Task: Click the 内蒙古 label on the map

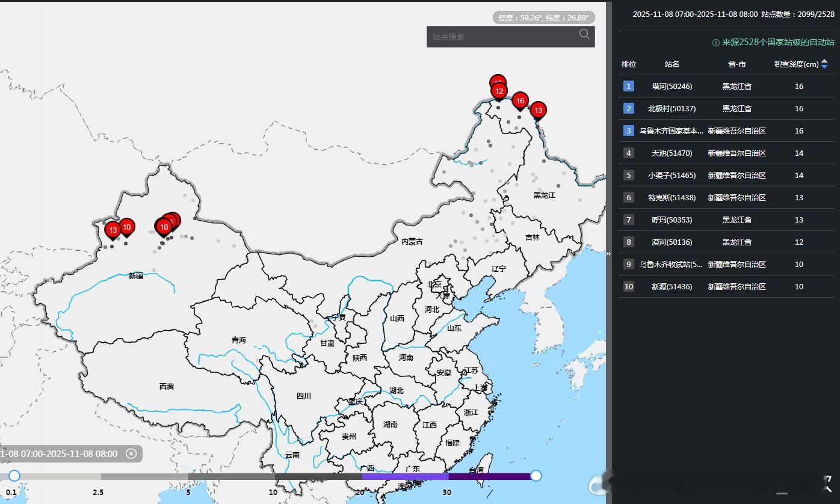Action: point(412,242)
